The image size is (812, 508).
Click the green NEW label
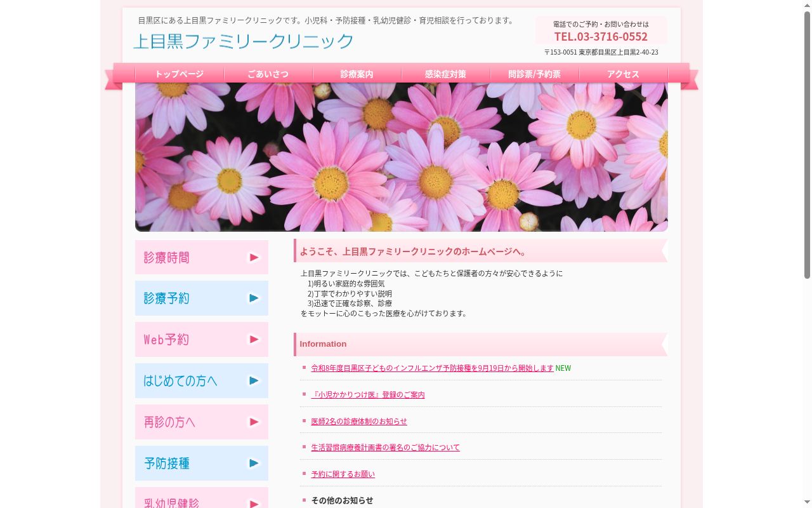pos(563,368)
